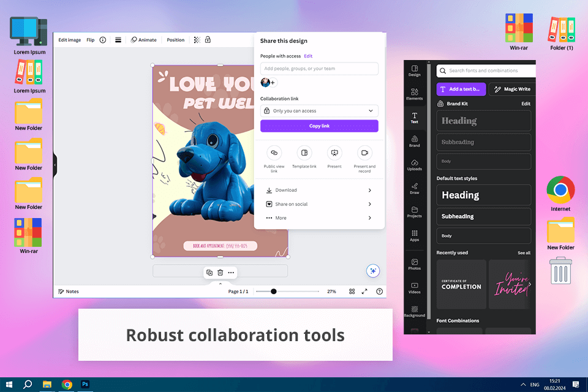Click Edit image in the toolbar

[x=69, y=40]
